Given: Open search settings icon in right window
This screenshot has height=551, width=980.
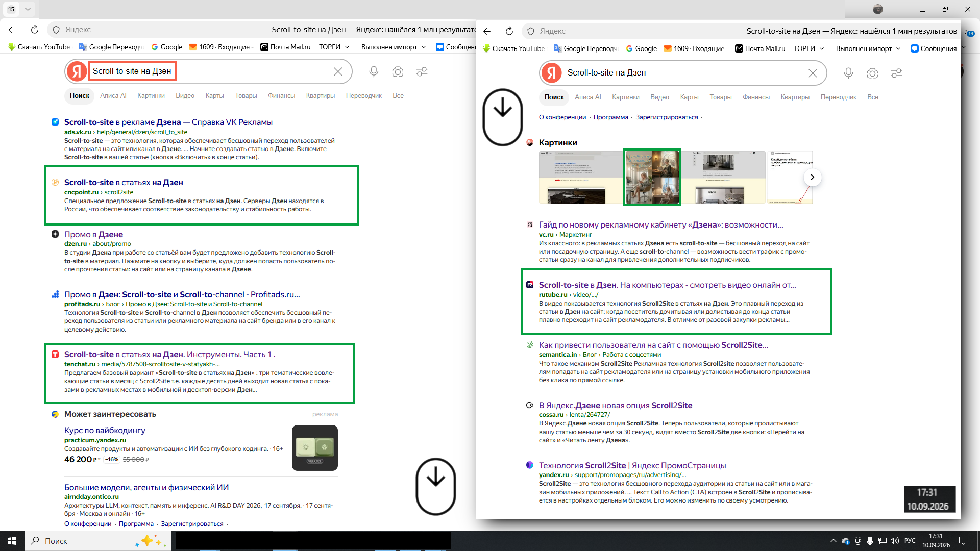Looking at the screenshot, I should click(x=896, y=73).
